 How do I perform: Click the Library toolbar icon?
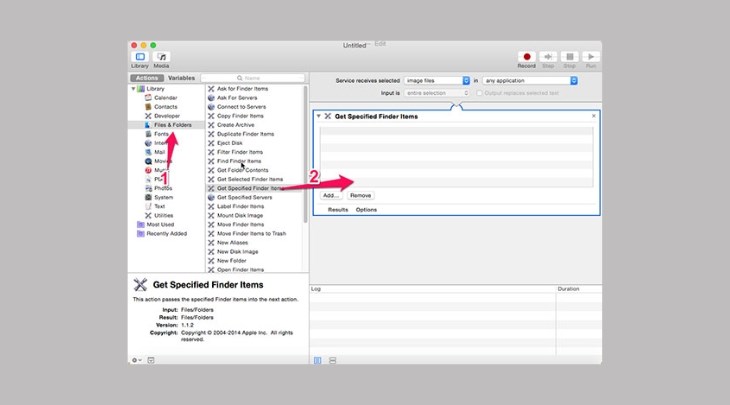140,58
